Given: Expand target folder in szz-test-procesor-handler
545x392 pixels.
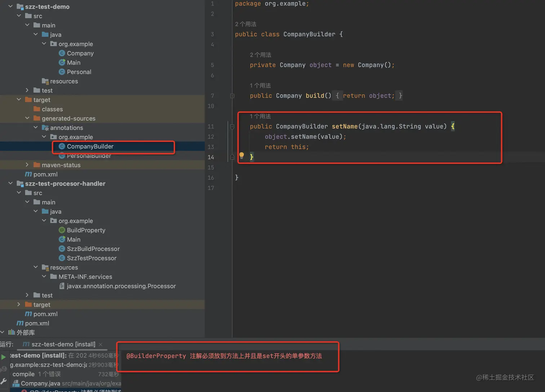Looking at the screenshot, I should pyautogui.click(x=19, y=304).
